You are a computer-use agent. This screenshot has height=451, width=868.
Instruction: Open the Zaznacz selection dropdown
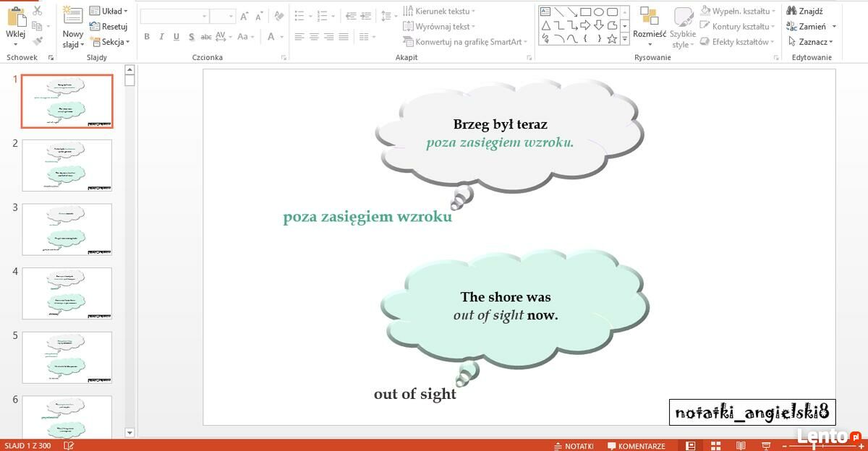[x=812, y=42]
